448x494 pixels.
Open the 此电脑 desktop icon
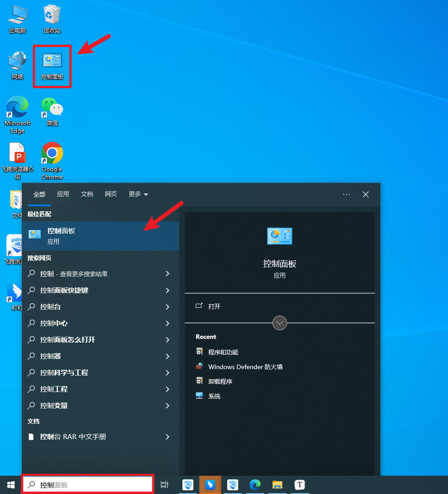[17, 18]
